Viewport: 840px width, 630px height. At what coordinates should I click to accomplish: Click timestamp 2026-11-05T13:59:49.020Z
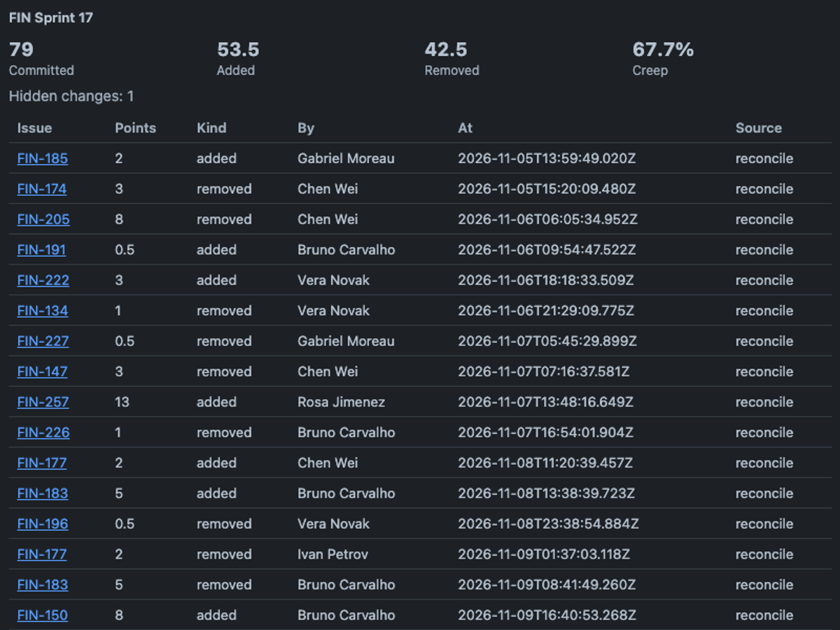coord(547,158)
